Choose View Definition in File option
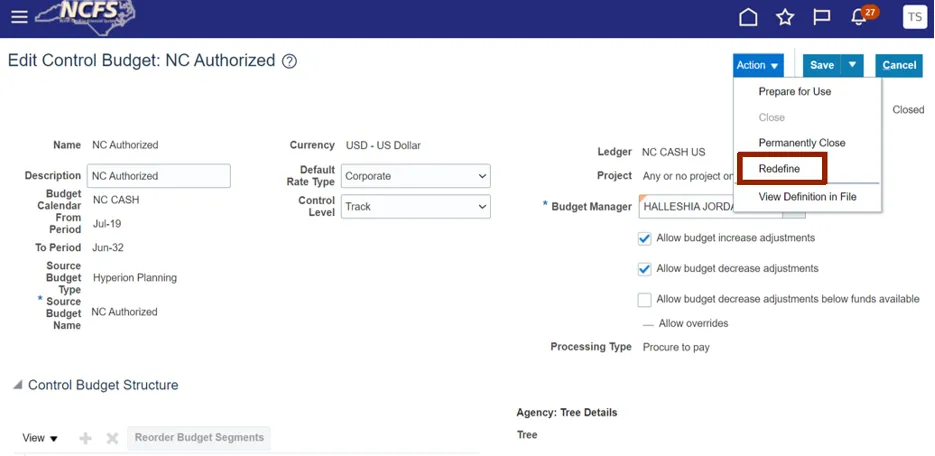Viewport: 935px width, 456px height. tap(807, 196)
